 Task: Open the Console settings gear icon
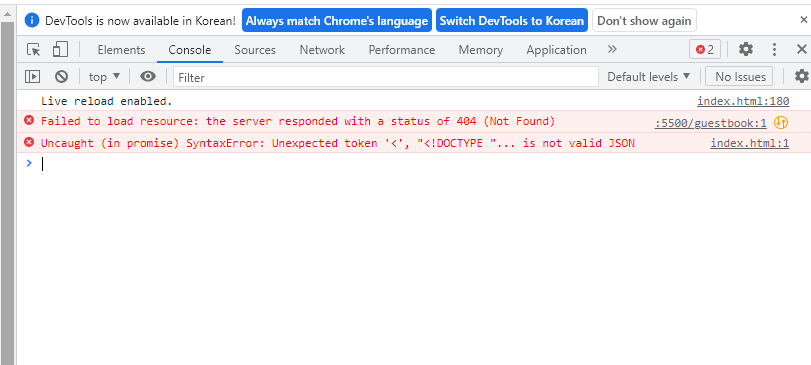pyautogui.click(x=802, y=77)
